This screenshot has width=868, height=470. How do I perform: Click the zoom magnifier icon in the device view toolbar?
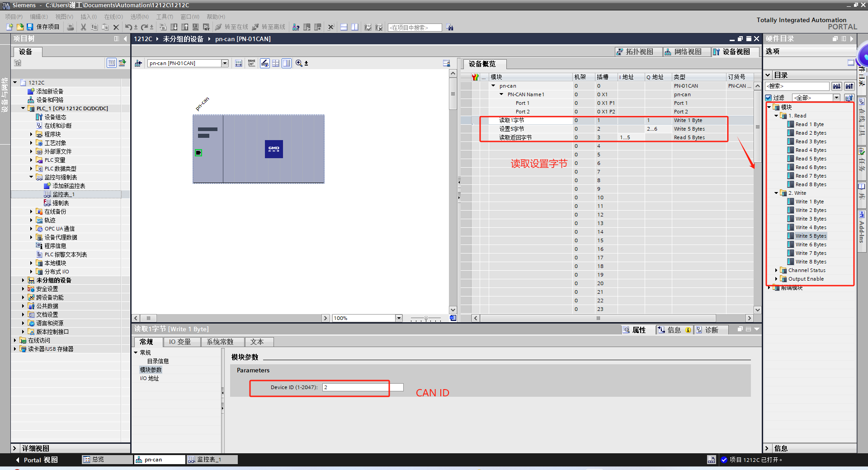[299, 63]
